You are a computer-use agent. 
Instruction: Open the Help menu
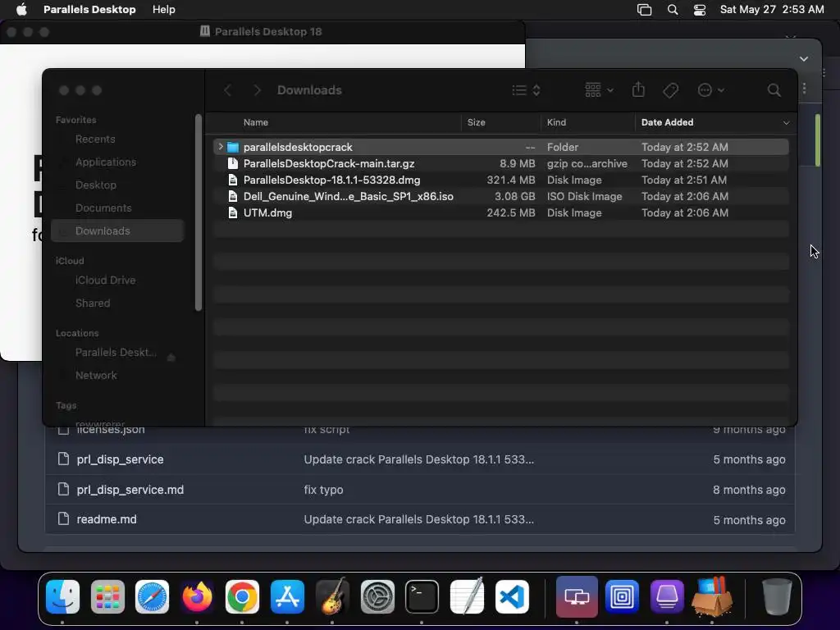[x=163, y=10]
